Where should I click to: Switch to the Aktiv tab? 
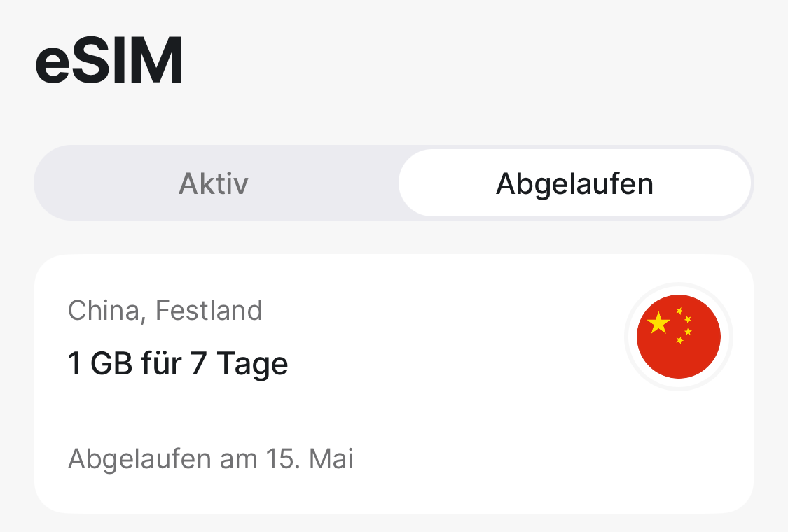[x=214, y=183]
